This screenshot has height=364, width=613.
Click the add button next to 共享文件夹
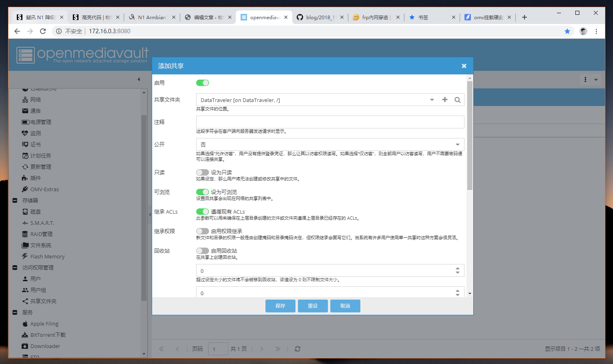coord(444,100)
